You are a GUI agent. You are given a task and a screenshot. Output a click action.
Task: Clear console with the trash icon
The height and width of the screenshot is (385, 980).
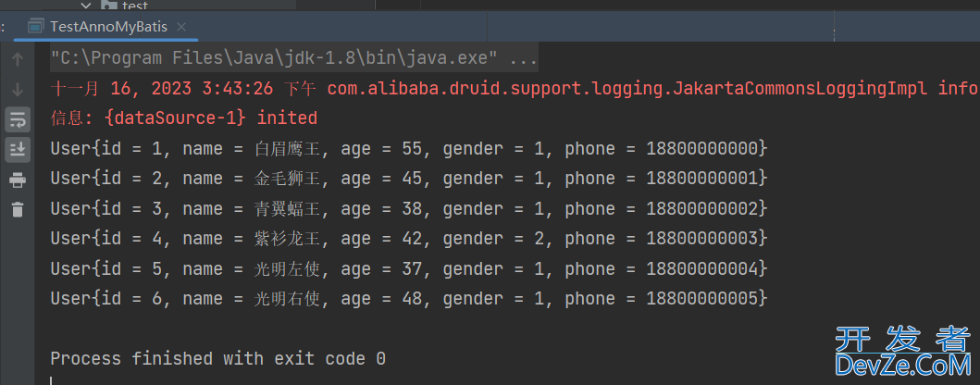click(18, 209)
